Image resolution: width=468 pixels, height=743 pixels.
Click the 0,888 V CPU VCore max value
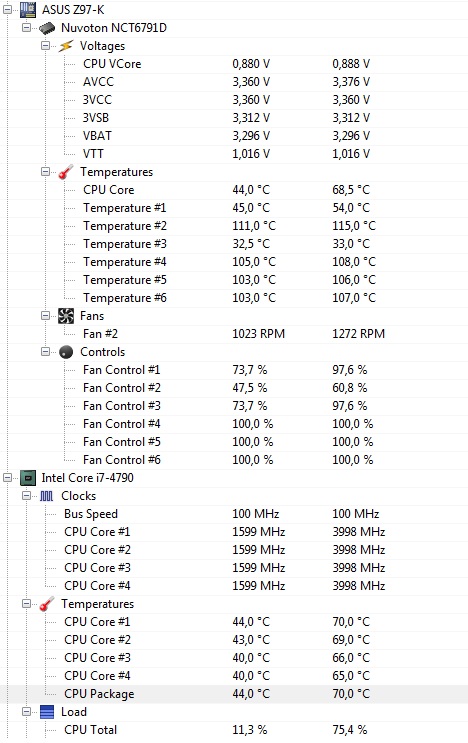tap(351, 64)
